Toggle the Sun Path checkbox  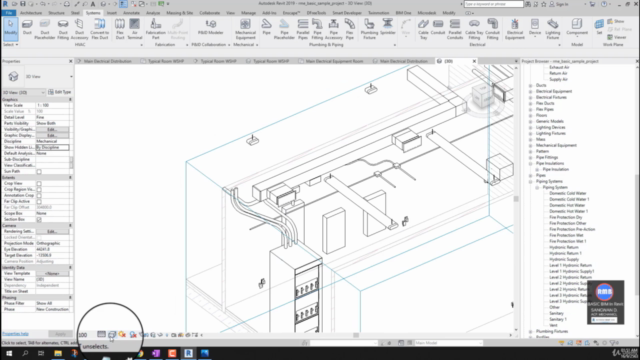coord(39,171)
